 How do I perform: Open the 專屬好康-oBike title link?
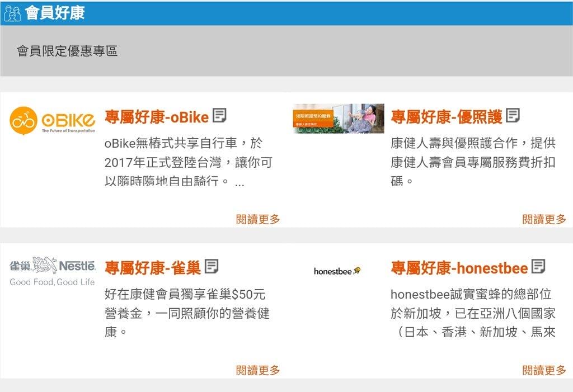(x=157, y=117)
